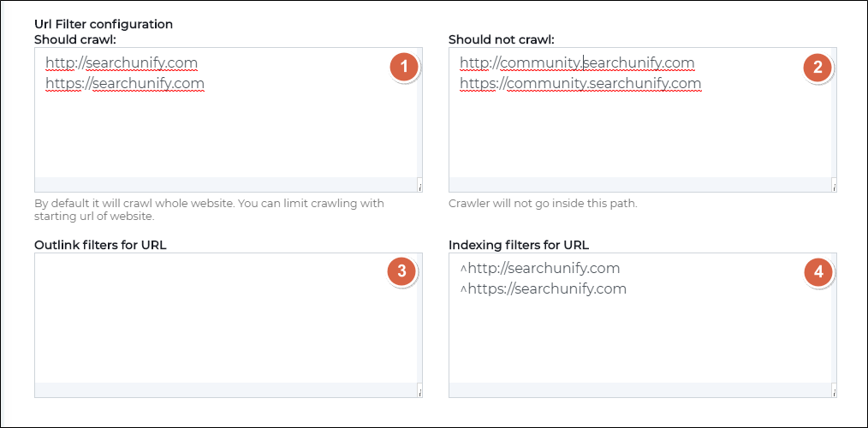Click the http://searchunify.com line in Should crawl
This screenshot has width=868, height=428.
[122, 63]
